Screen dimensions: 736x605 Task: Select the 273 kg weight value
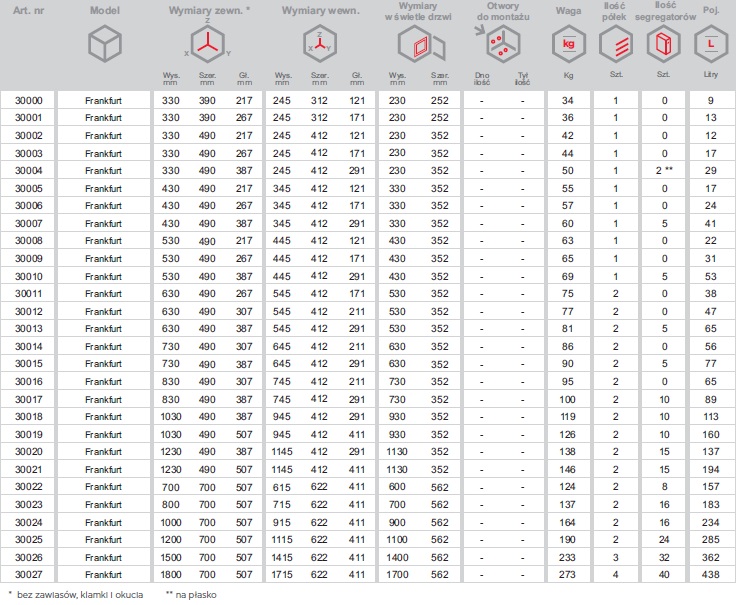tap(568, 575)
